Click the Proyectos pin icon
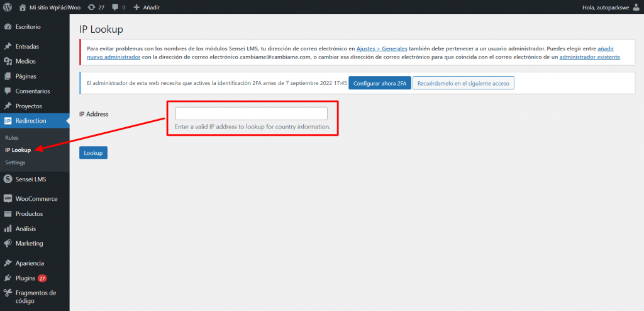The width and height of the screenshot is (644, 311). (8, 106)
